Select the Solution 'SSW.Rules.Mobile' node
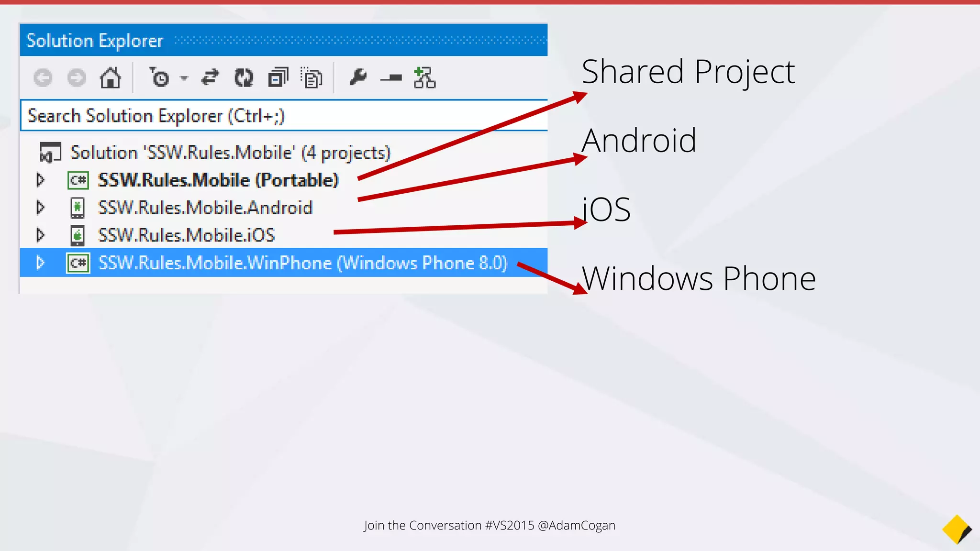980x551 pixels. click(230, 153)
